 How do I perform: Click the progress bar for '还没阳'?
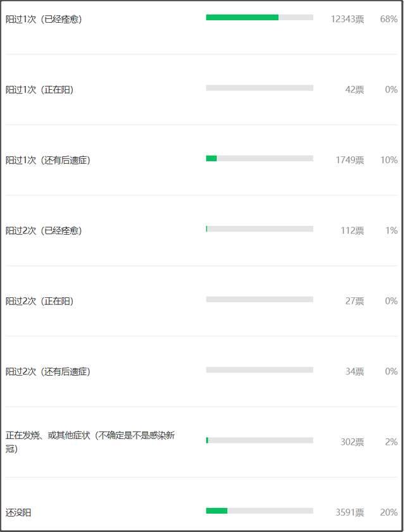tap(259, 510)
